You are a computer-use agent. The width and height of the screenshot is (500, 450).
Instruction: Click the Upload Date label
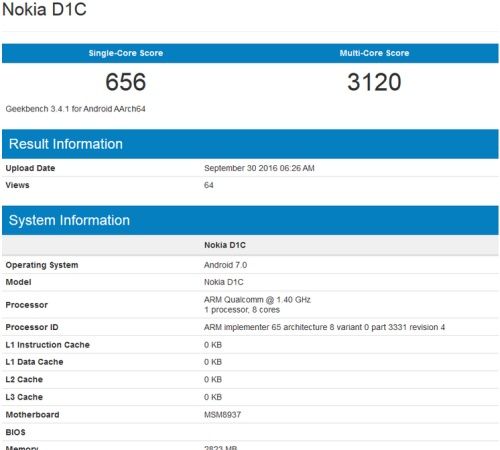click(30, 168)
